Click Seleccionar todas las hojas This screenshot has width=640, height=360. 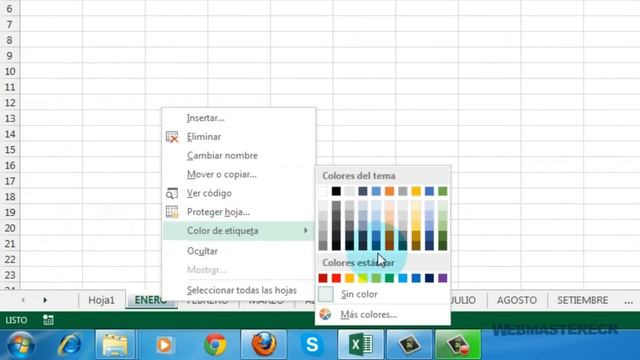tap(242, 290)
